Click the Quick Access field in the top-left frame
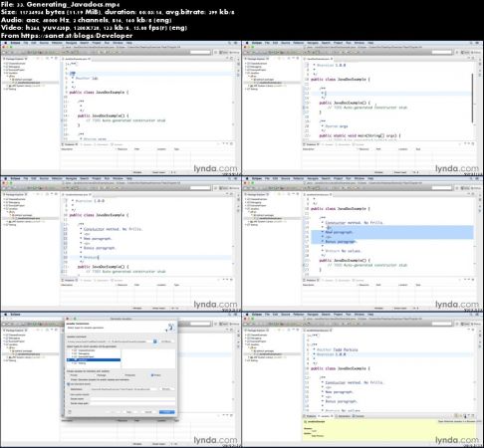 coord(200,52)
